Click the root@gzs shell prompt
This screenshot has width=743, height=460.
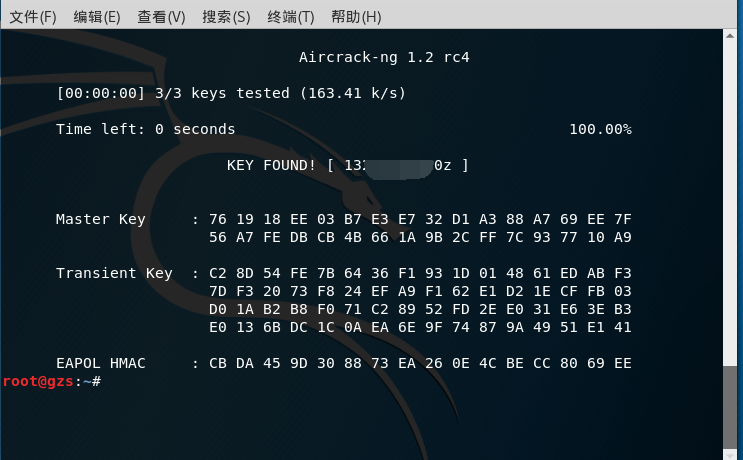52,381
